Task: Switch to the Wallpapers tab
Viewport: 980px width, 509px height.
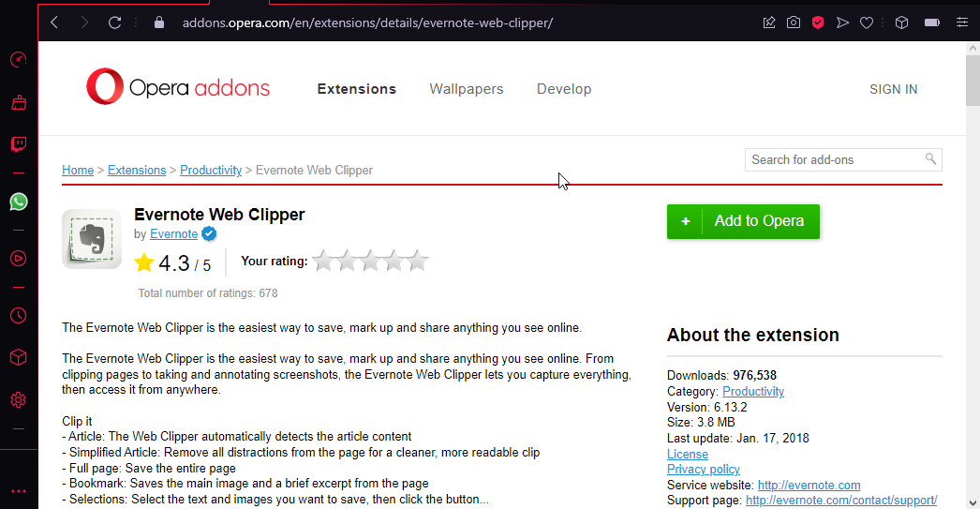Action: click(467, 89)
